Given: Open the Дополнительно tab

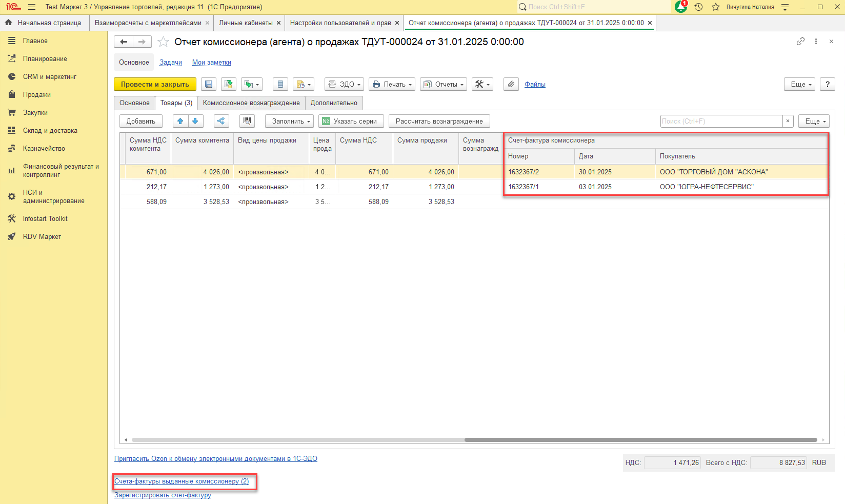Looking at the screenshot, I should click(334, 103).
